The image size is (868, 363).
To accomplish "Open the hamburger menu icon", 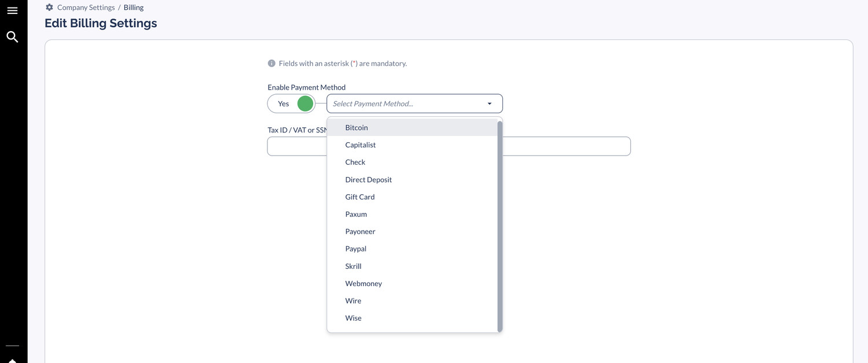I will tap(12, 11).
